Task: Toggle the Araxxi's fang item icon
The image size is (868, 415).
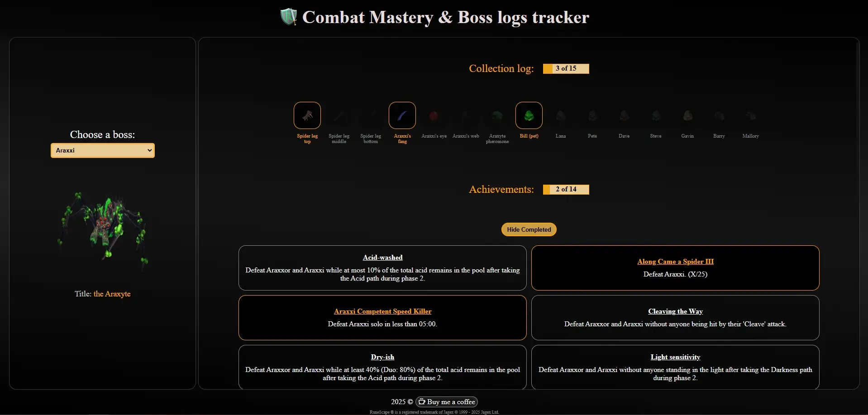Action: (x=402, y=116)
